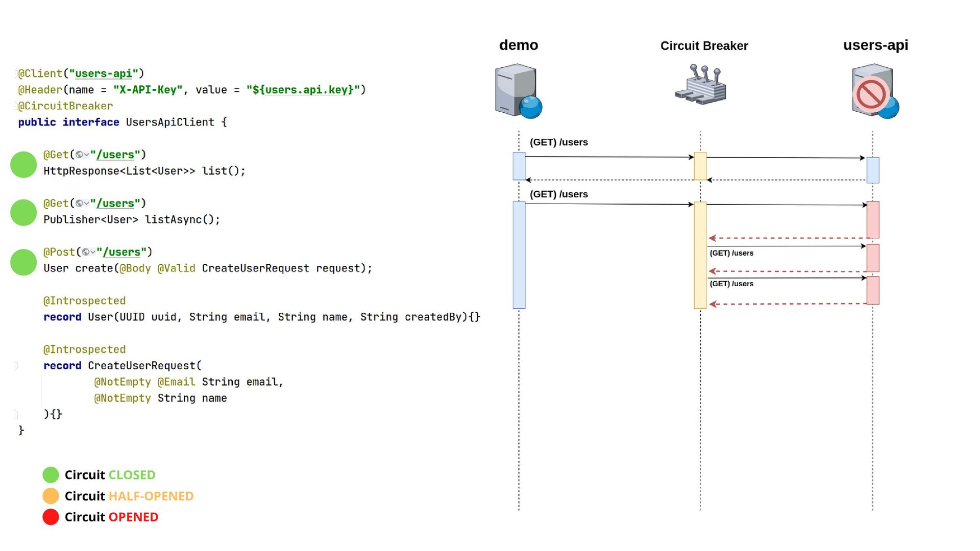Screen dimensions: 980x551
Task: Click the first (GET) /users label near demo lifeline
Action: tap(559, 142)
